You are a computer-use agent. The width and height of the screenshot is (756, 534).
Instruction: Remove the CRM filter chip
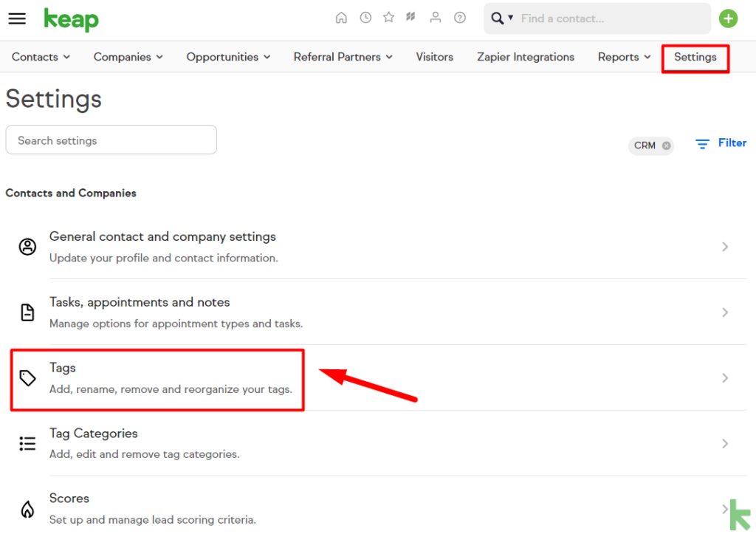pos(667,146)
